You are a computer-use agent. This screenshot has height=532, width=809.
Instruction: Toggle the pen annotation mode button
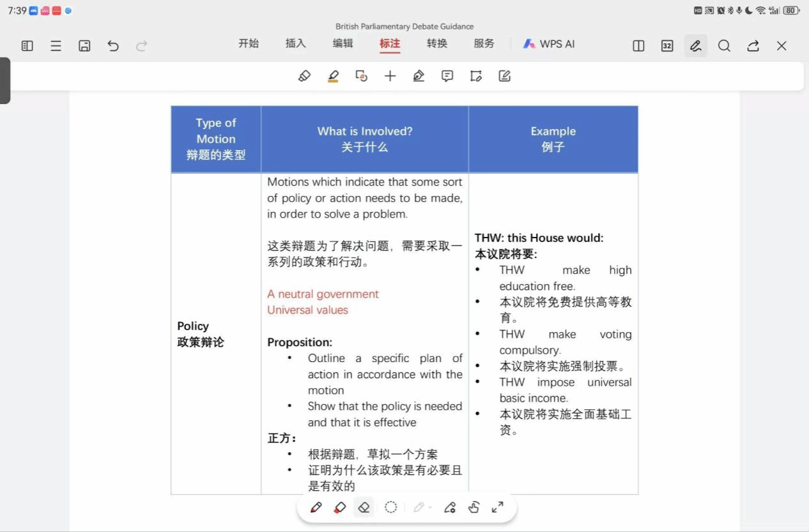(695, 46)
